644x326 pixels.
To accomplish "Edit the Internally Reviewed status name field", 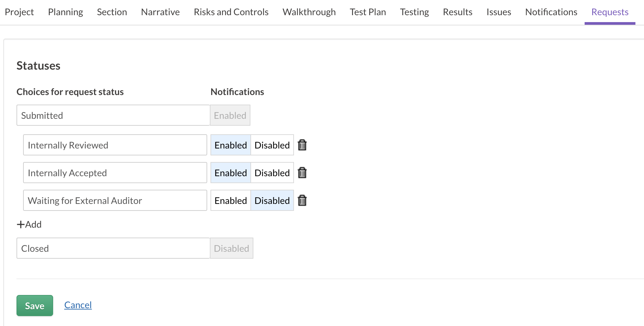I will (115, 145).
